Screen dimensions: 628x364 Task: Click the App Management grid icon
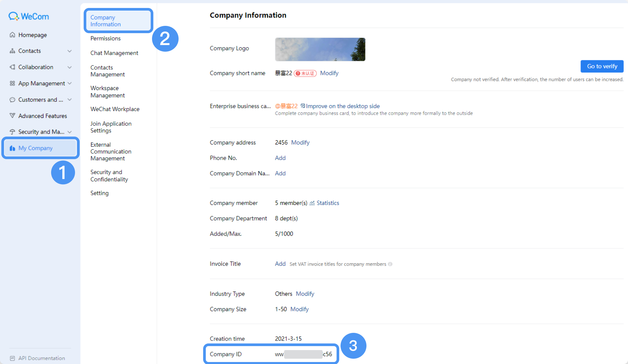[x=12, y=83]
